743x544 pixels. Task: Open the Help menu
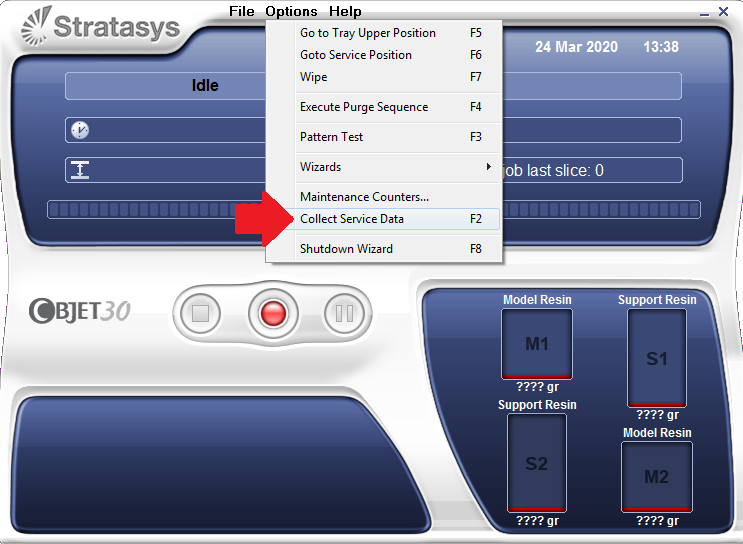[x=345, y=11]
